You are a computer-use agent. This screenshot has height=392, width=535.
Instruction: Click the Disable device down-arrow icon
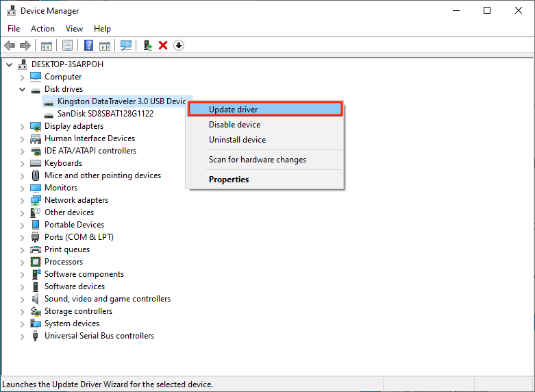point(179,45)
